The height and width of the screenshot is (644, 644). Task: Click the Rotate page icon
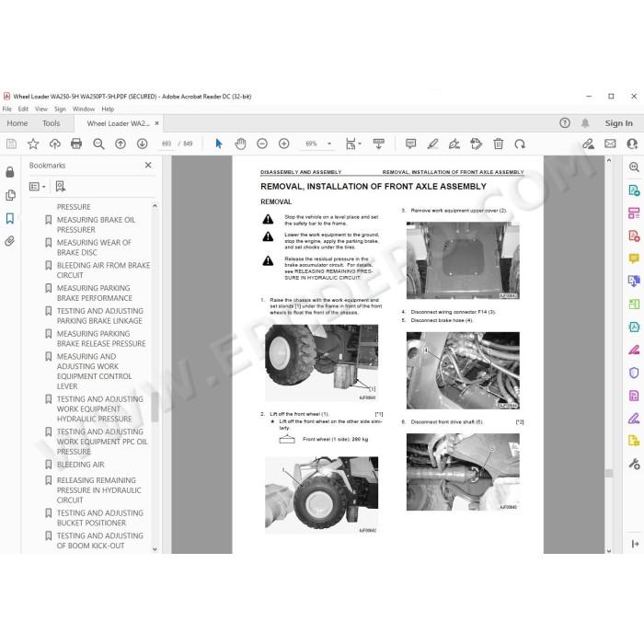520,144
